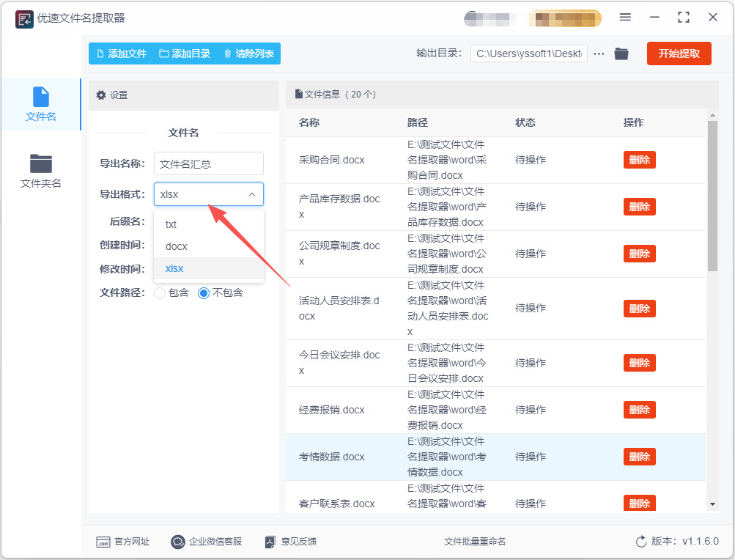735x560 pixels.
Task: Open the 文件批量重命名 link
Action: click(475, 542)
